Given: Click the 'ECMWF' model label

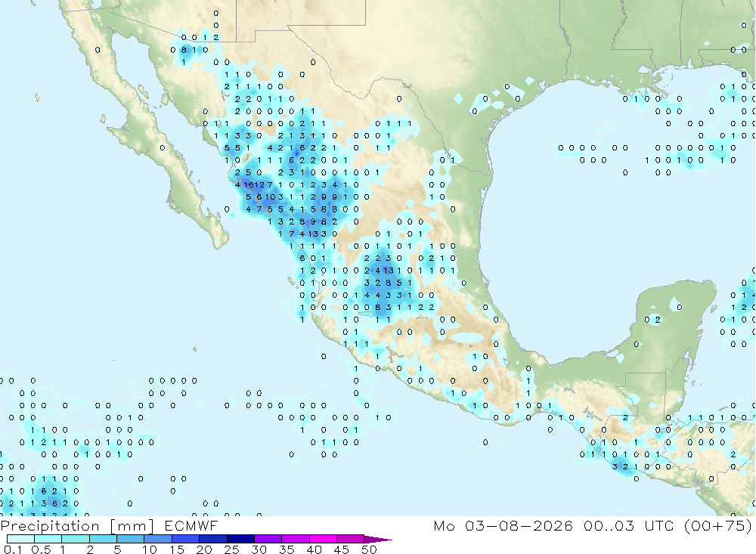Looking at the screenshot, I should click(x=191, y=525).
